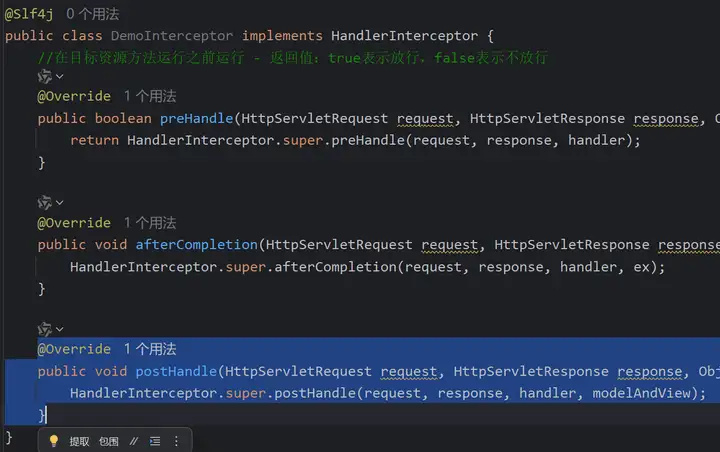Click the afterCompletion method name in its declaration
Image resolution: width=720 pixels, height=452 pixels.
[x=196, y=245]
